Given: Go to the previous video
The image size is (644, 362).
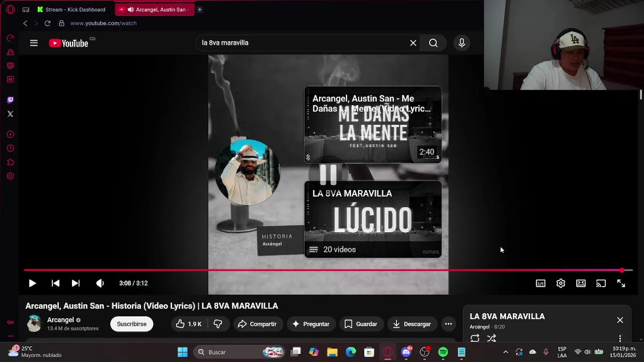Looking at the screenshot, I should click(55, 284).
